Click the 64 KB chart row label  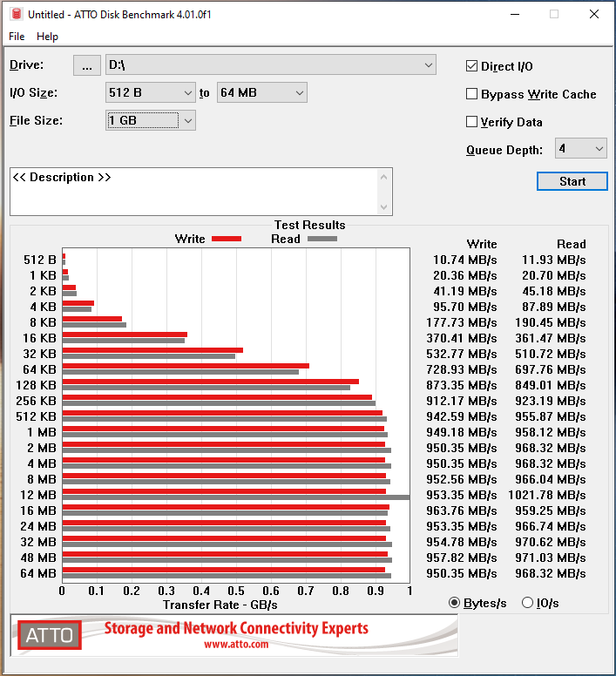click(39, 370)
